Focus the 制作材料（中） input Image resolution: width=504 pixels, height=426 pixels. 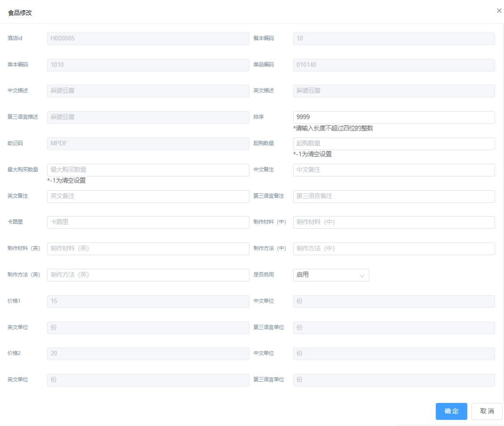[x=394, y=222]
